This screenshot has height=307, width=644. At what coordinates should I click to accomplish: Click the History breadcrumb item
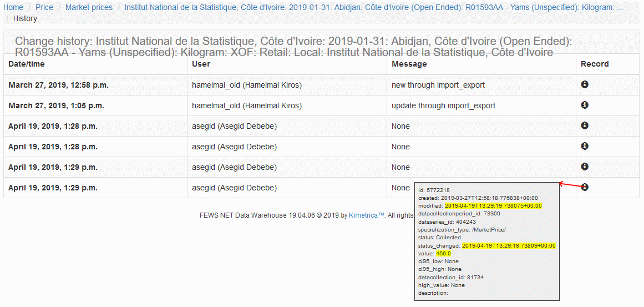click(25, 18)
